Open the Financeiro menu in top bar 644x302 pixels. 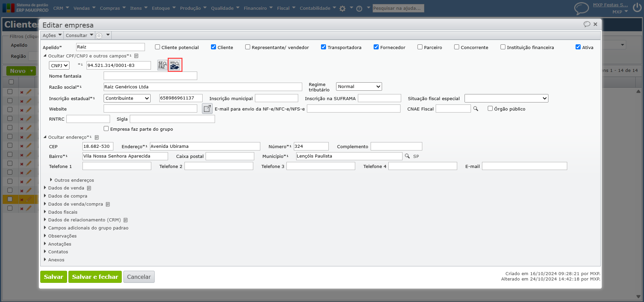258,8
